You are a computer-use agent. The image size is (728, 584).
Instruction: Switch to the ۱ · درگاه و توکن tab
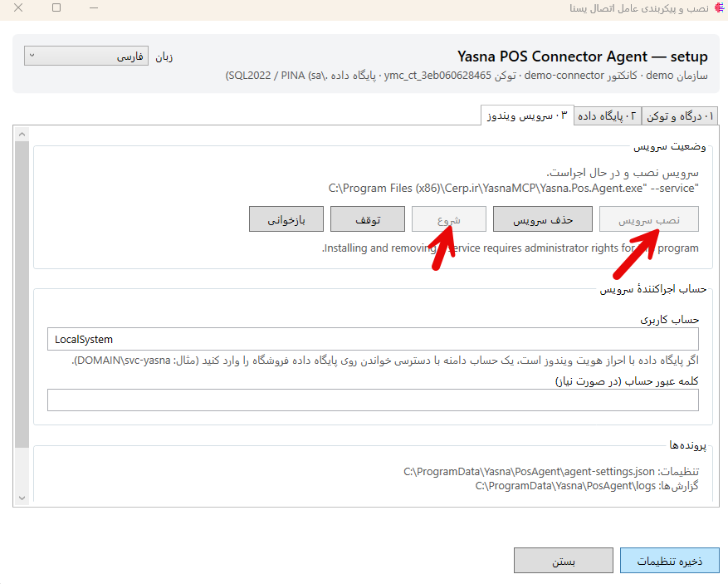coord(680,116)
